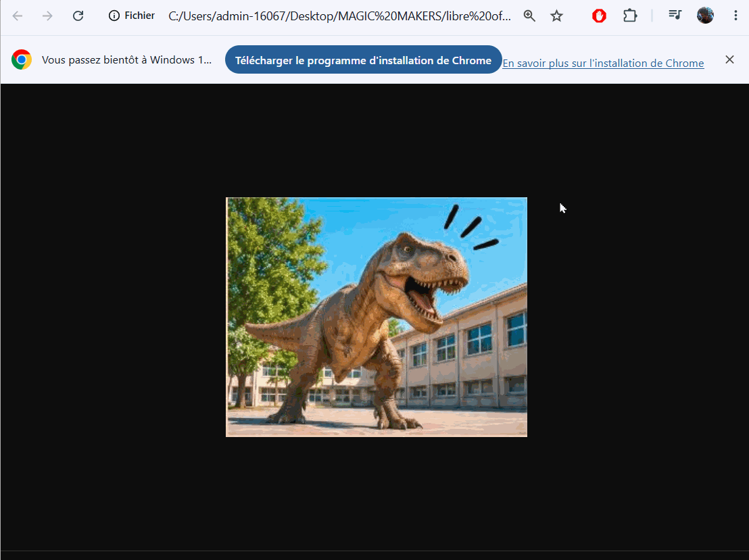Open the Chrome profile avatar
This screenshot has height=560, width=749.
pyautogui.click(x=705, y=16)
